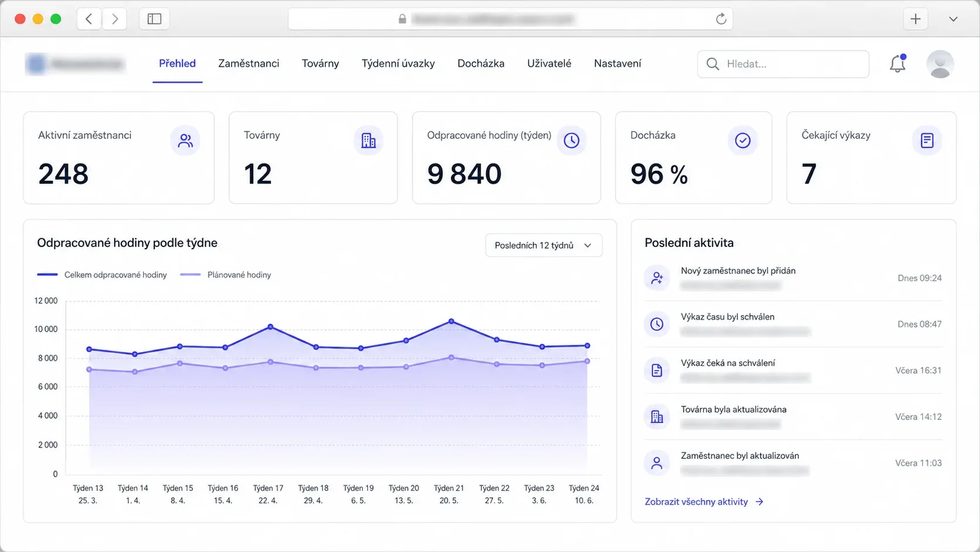Open the Nastavení tab
The width and height of the screenshot is (980, 552).
617,63
